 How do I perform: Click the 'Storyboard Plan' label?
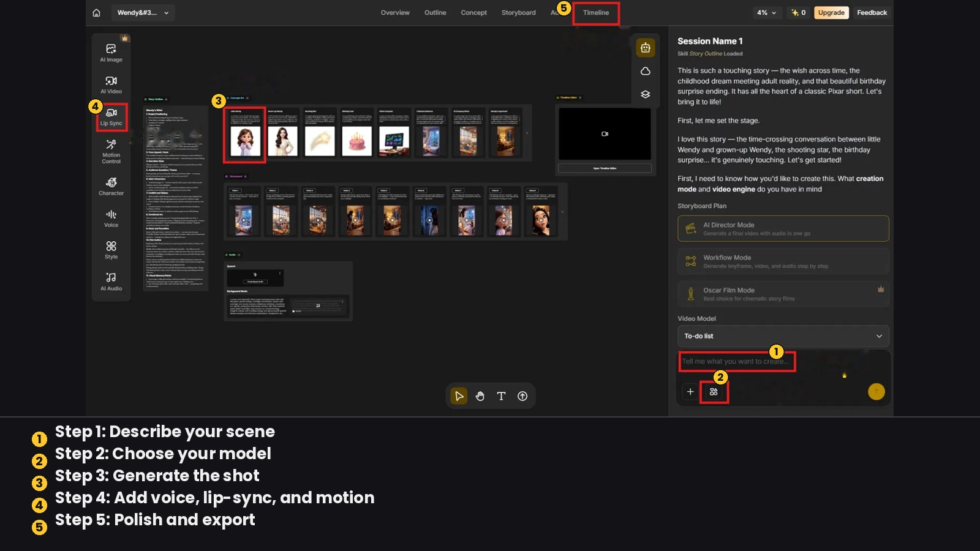coord(702,206)
